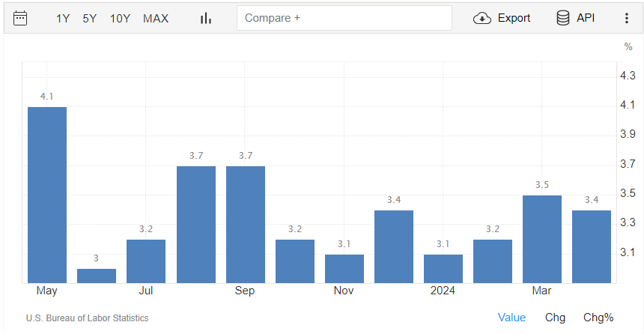Viewport: 644px width, 334px height.
Task: Click the 'Jul' x-axis label
Action: [146, 291]
